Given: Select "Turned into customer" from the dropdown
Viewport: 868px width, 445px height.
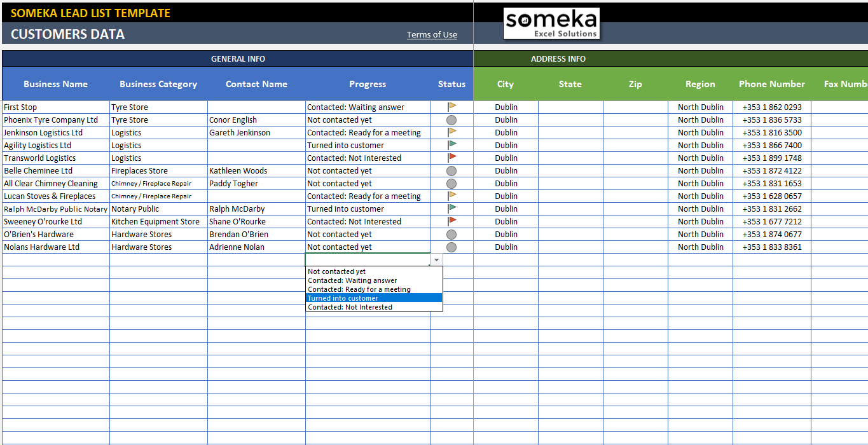Looking at the screenshot, I should 343,298.
